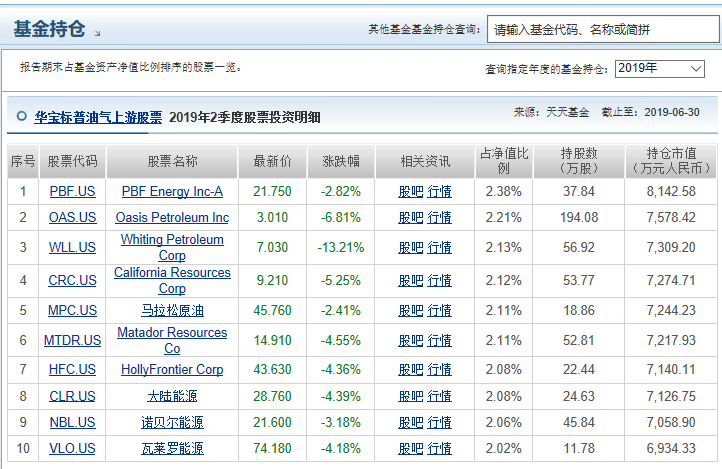
Task: Open 股吧 link in CLR.US row
Action: (410, 396)
